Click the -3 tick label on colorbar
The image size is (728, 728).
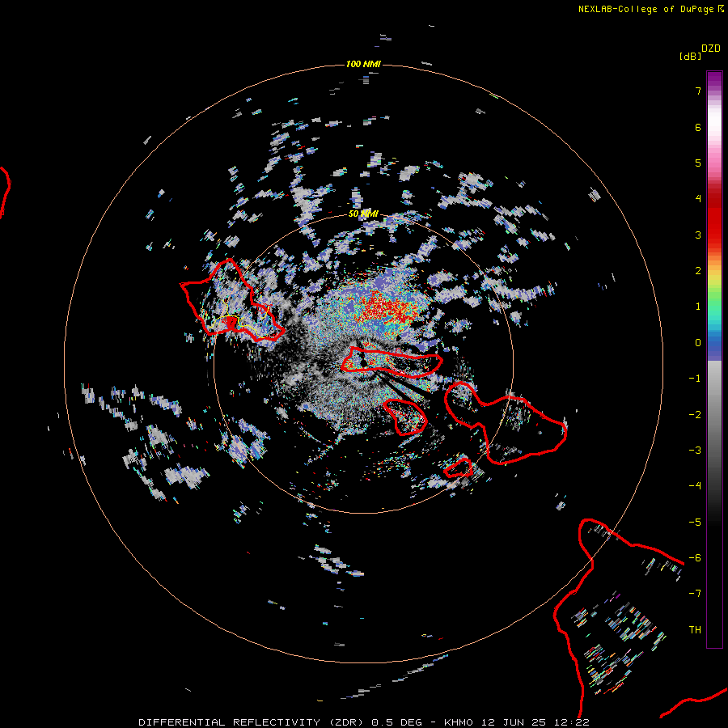(695, 451)
